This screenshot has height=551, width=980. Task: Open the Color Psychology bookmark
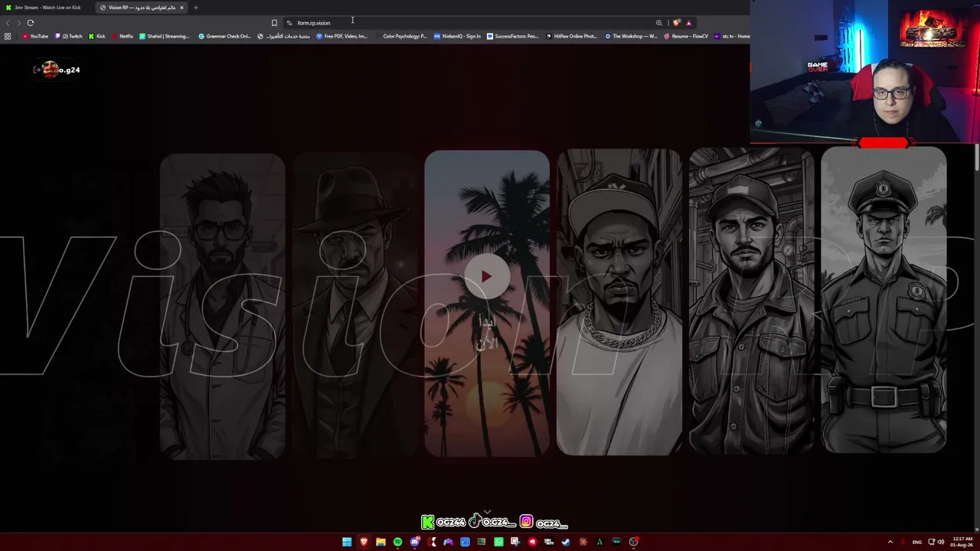(401, 36)
